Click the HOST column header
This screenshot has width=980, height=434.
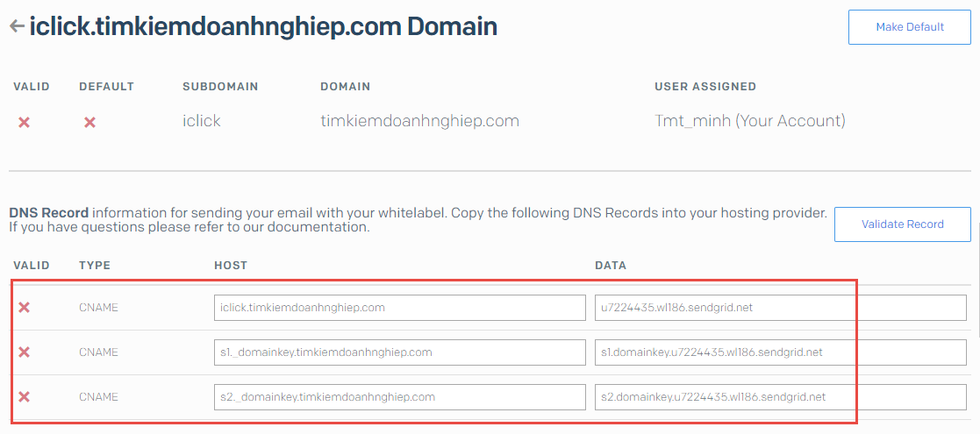click(x=231, y=266)
